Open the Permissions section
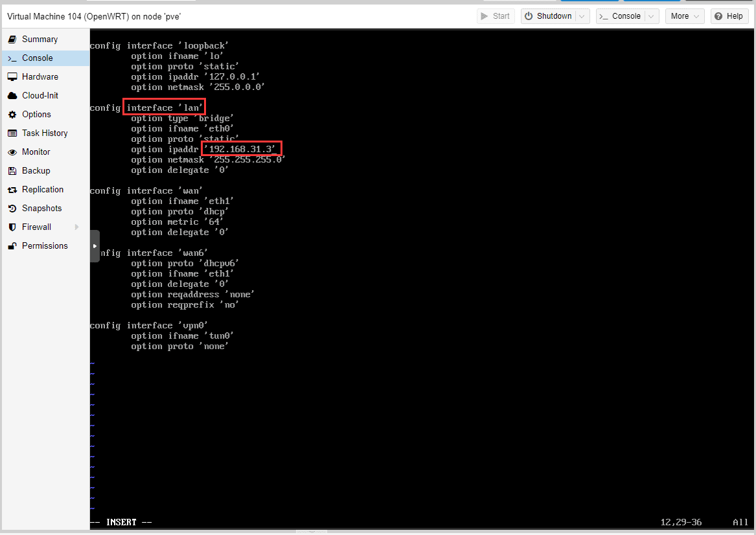Viewport: 756px width, 535px height. pyautogui.click(x=46, y=246)
